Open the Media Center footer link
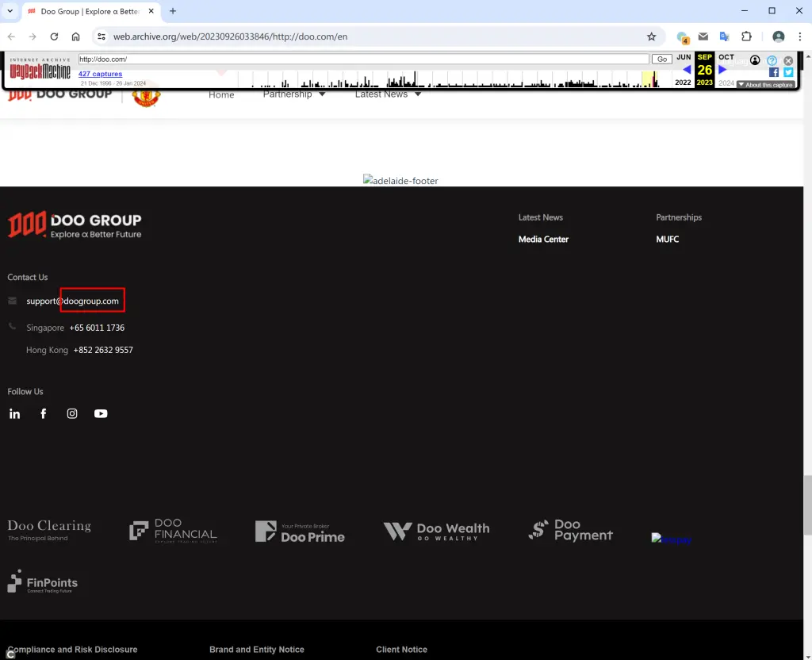812x660 pixels. (543, 239)
